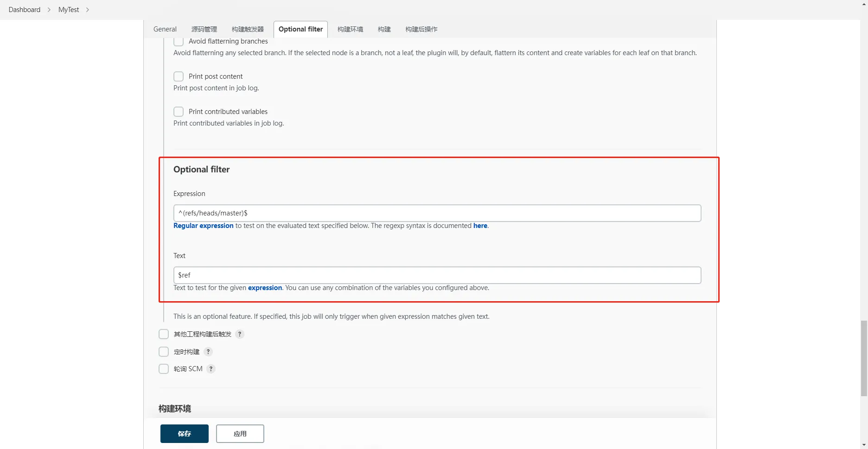Click help icon next to 其他工程构建后触发

tap(240, 334)
